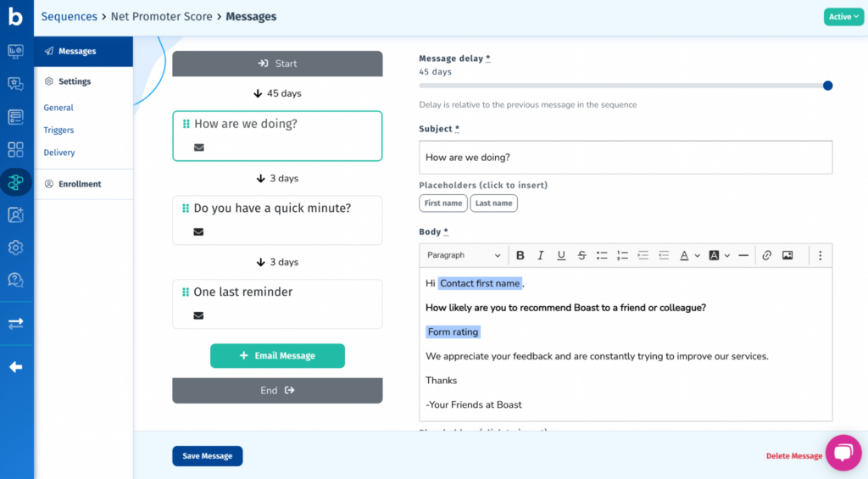Viewport: 868px width, 479px height.
Task: Click the swap arrows sidebar icon
Action: (x=15, y=323)
